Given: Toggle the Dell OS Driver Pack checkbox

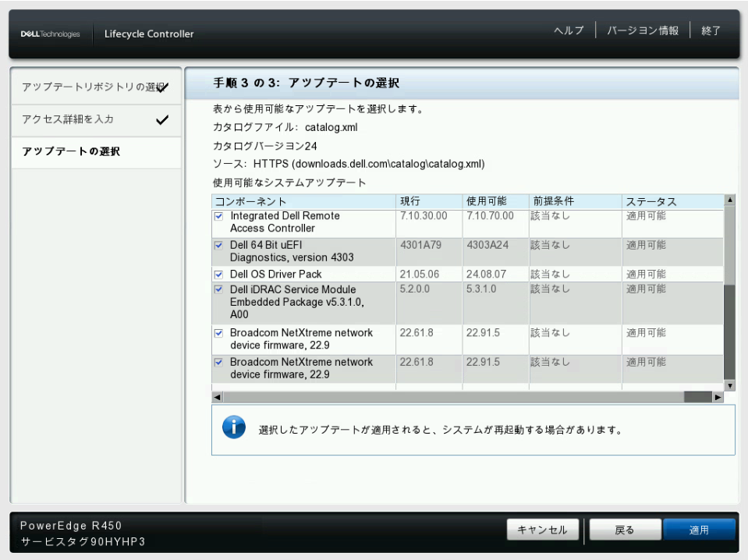Looking at the screenshot, I should (219, 275).
